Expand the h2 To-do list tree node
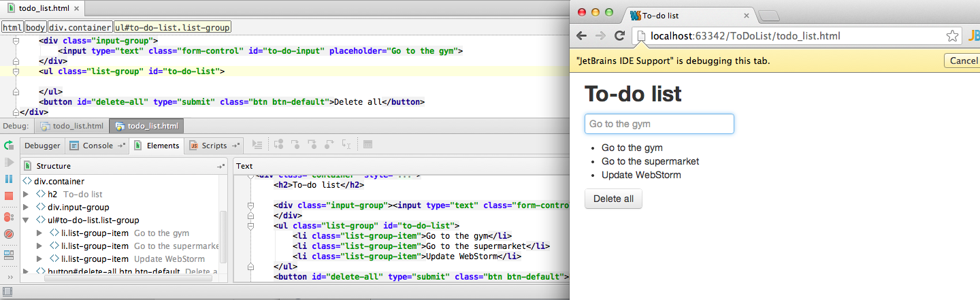 (x=27, y=195)
